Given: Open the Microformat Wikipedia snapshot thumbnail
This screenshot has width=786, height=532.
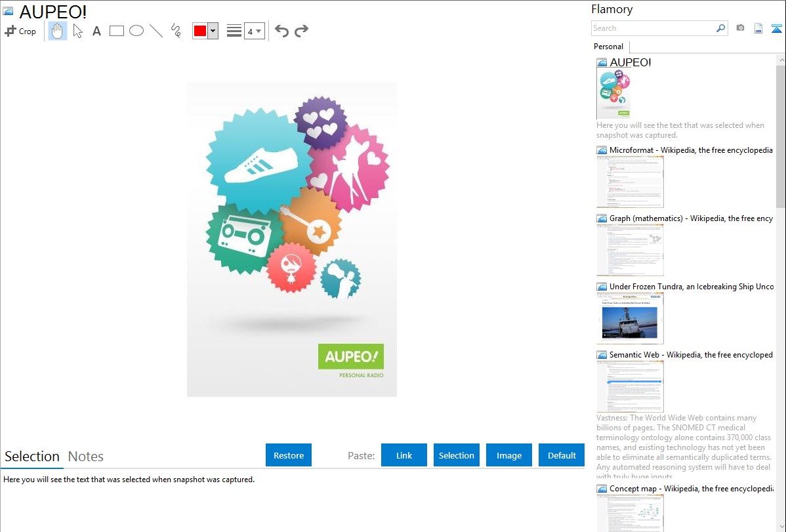Looking at the screenshot, I should pyautogui.click(x=630, y=182).
